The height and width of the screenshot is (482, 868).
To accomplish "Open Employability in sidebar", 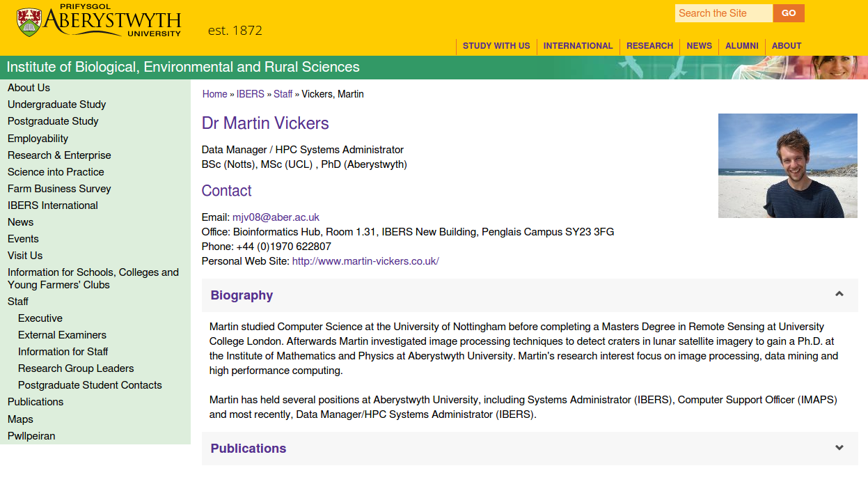I will coord(38,139).
